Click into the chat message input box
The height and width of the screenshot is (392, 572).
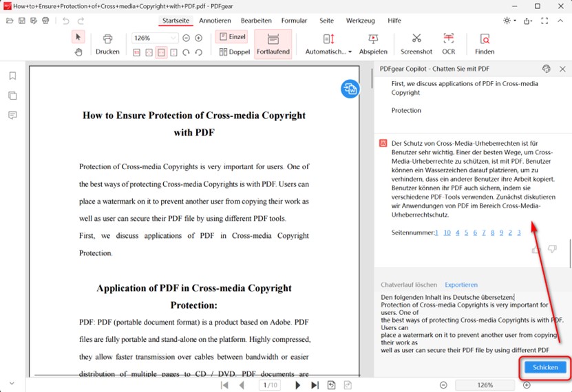point(472,323)
